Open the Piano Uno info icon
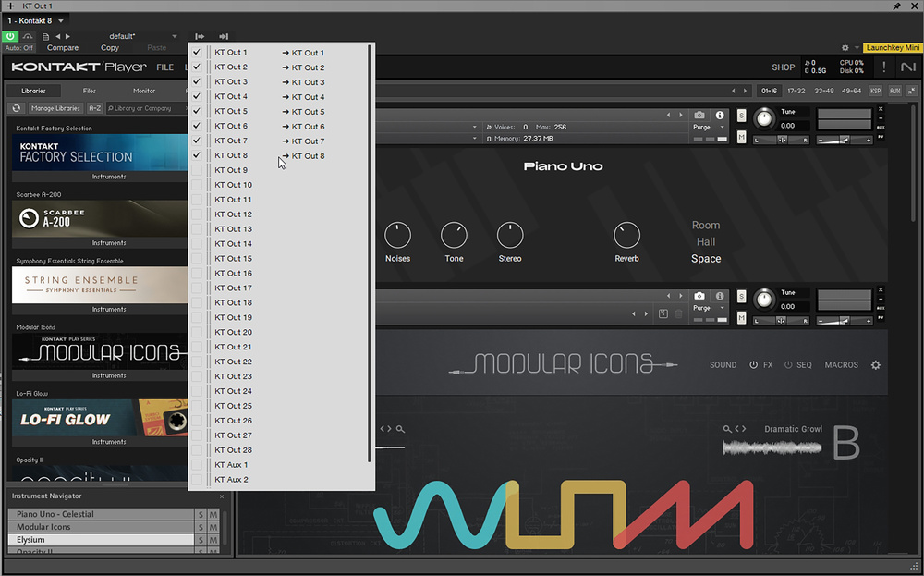Screen dimensions: 924x576 tap(720, 115)
